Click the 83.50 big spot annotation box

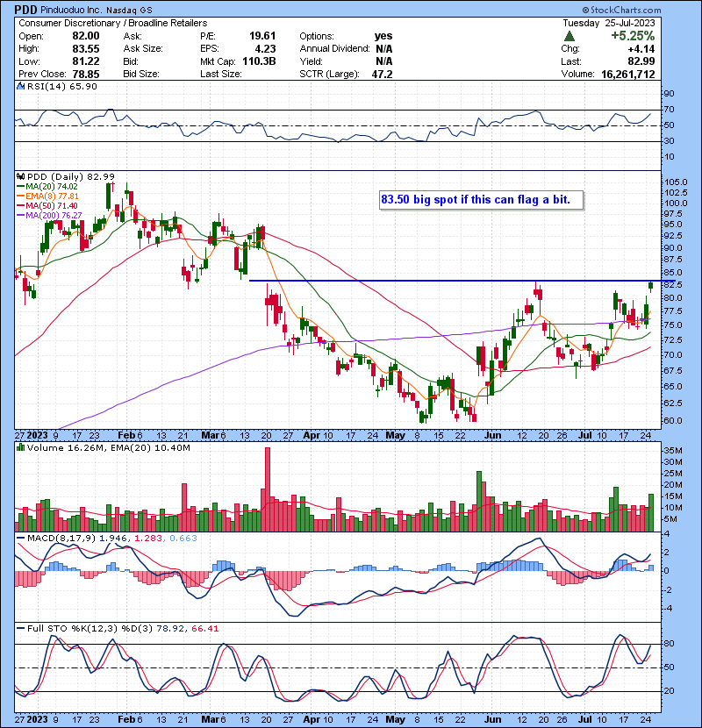click(x=481, y=200)
